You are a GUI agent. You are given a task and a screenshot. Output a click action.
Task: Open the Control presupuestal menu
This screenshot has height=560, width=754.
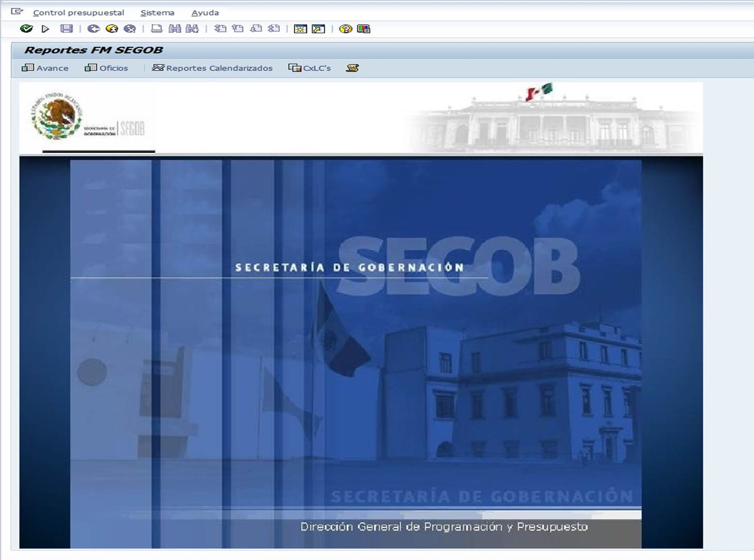(x=79, y=12)
